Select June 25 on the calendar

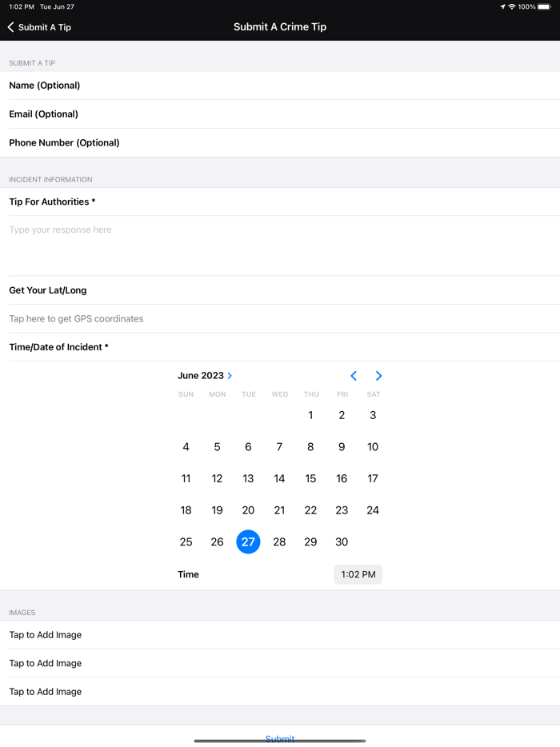(186, 542)
